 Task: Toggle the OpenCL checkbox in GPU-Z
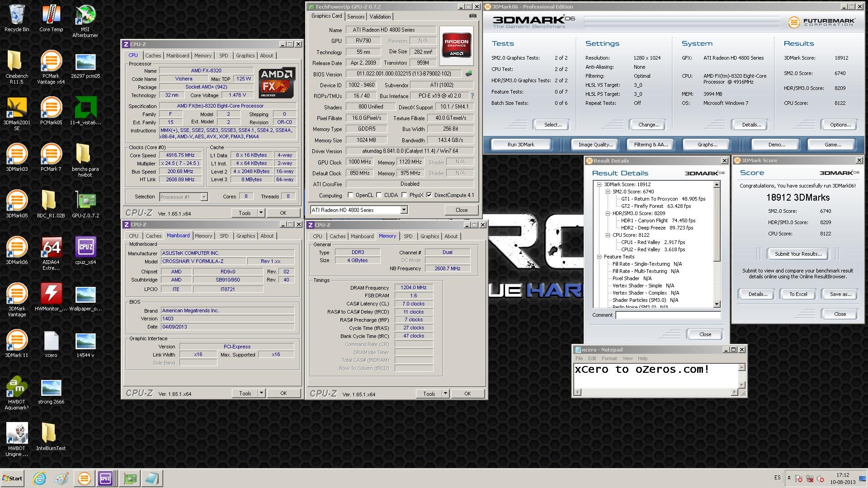[350, 195]
